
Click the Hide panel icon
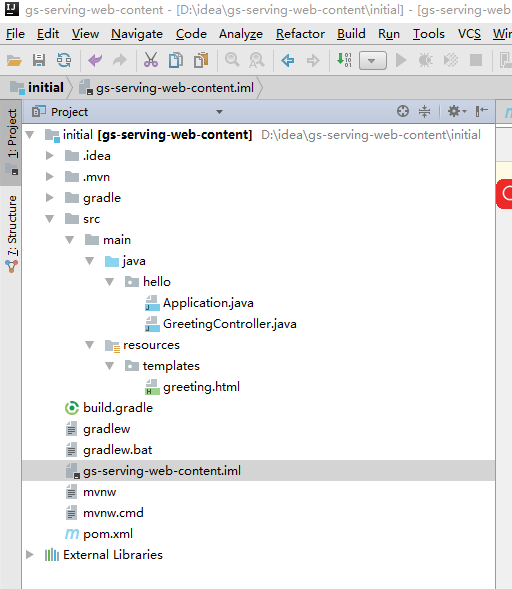click(x=481, y=111)
